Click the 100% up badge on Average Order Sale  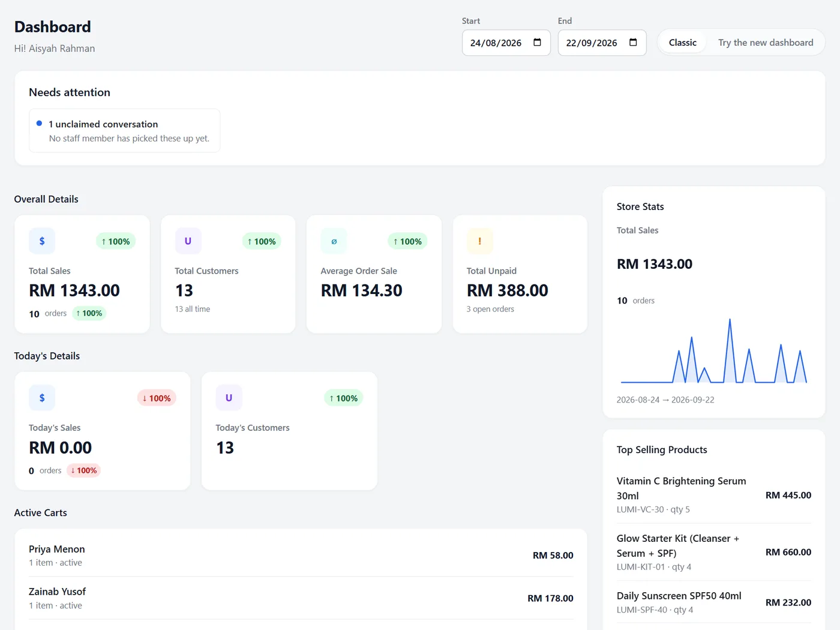point(407,241)
